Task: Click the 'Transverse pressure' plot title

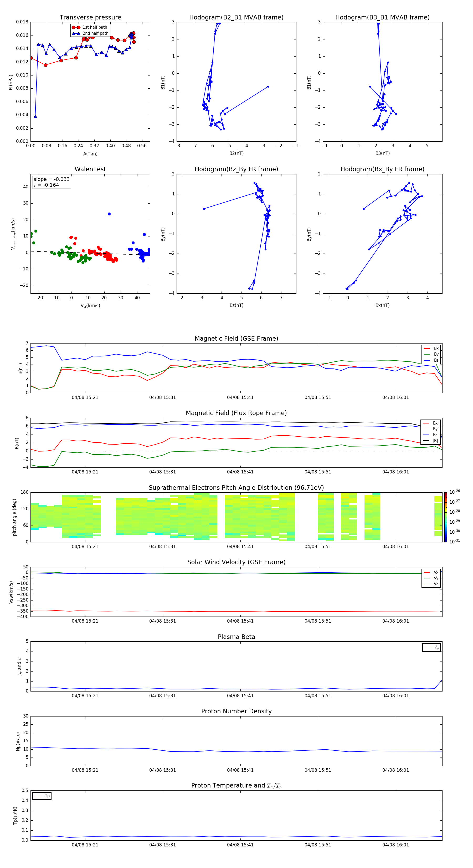Action: [90, 18]
